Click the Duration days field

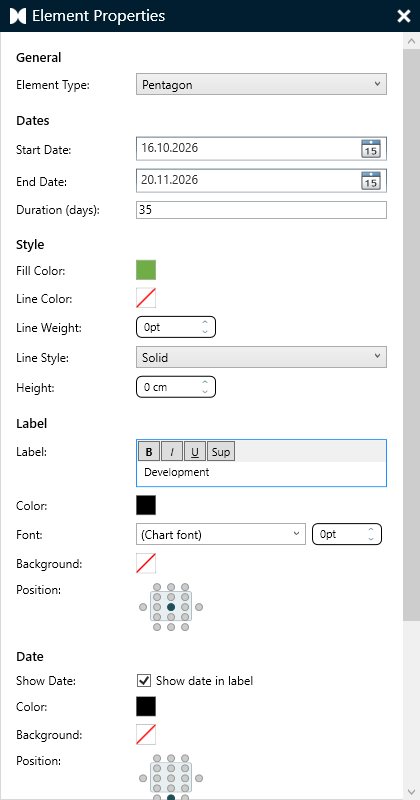261,210
